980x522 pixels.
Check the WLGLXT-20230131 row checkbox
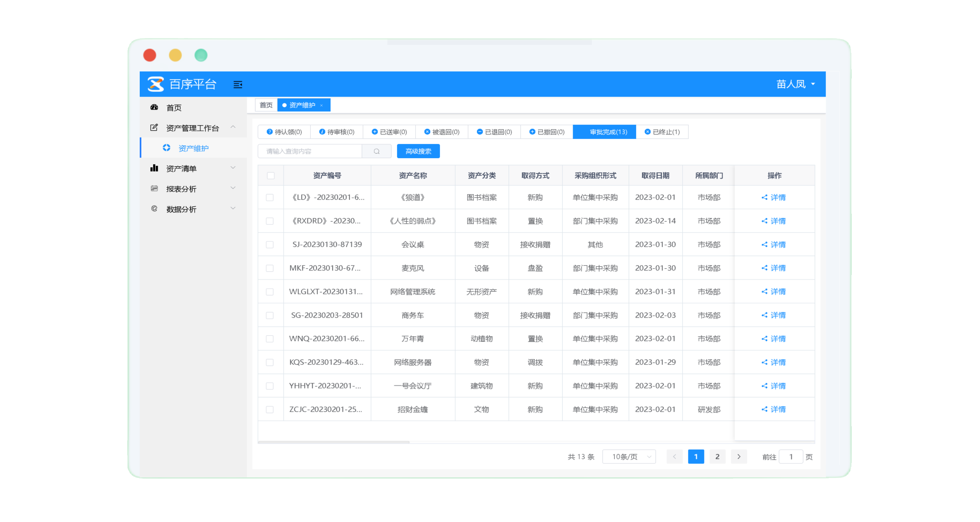pos(269,292)
